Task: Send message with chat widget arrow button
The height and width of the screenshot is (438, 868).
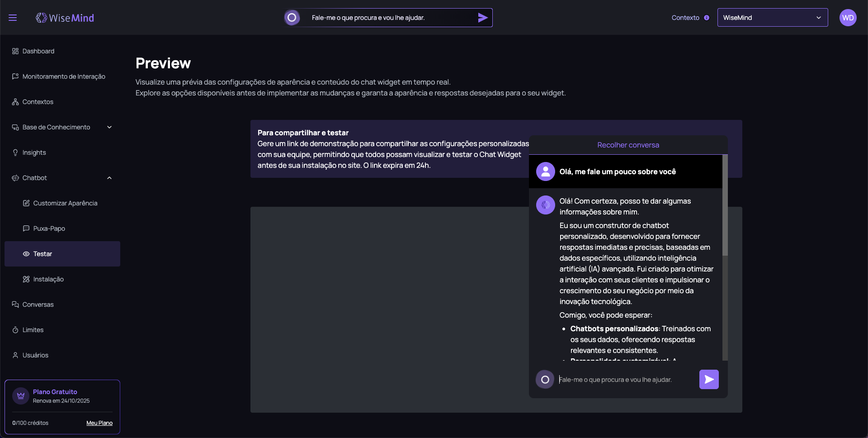Action: pyautogui.click(x=709, y=380)
